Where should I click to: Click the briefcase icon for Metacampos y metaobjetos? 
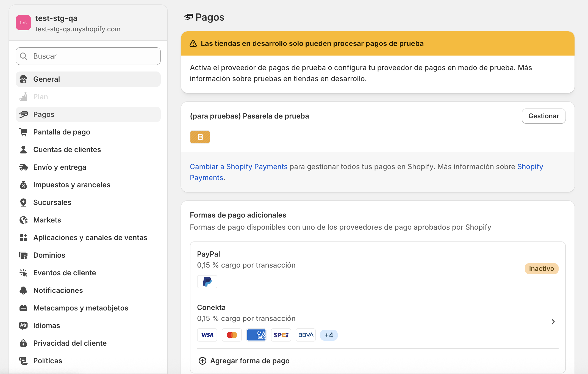[23, 308]
